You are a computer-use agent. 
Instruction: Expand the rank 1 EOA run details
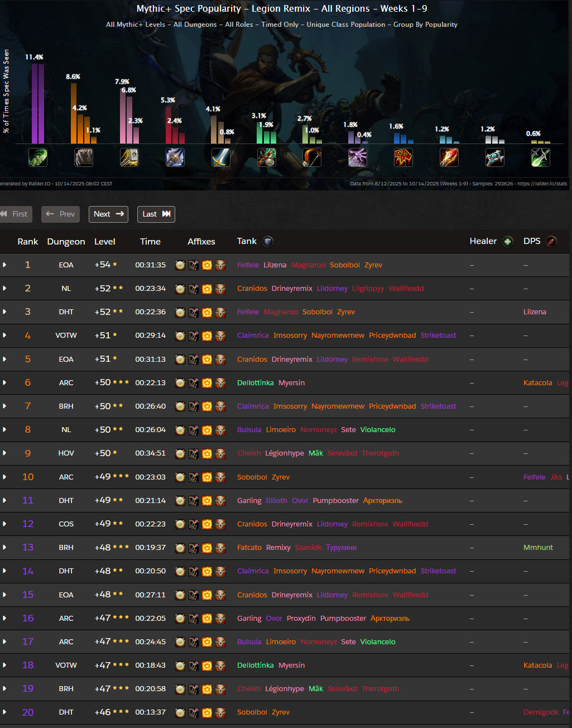[4, 265]
